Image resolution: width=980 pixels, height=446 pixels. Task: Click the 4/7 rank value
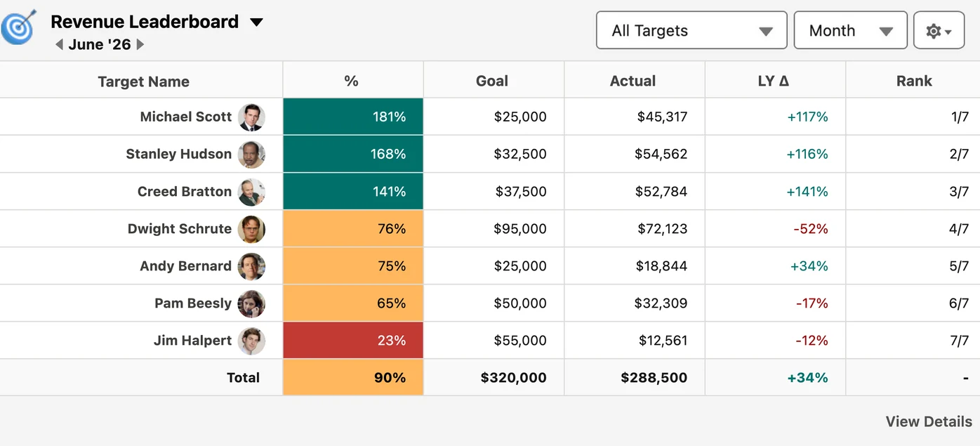pos(959,228)
